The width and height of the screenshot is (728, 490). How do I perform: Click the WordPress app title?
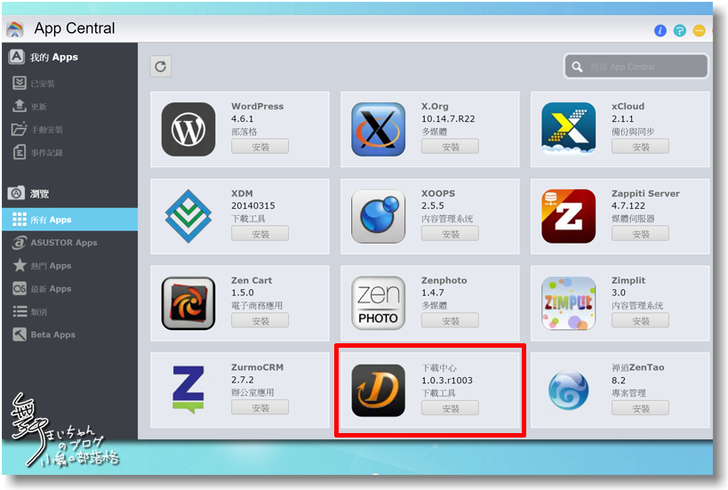(x=257, y=106)
